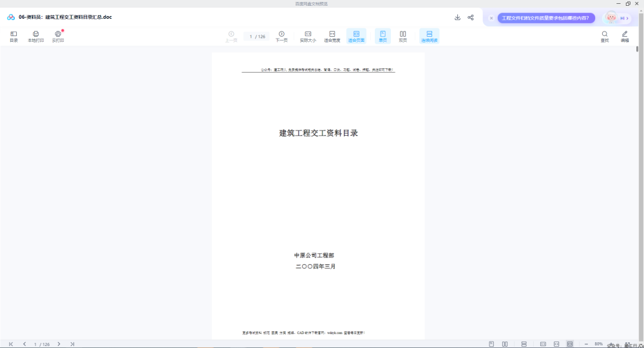This screenshot has height=348, width=644.
Task: Click the 80% zoom level value
Action: (x=598, y=344)
